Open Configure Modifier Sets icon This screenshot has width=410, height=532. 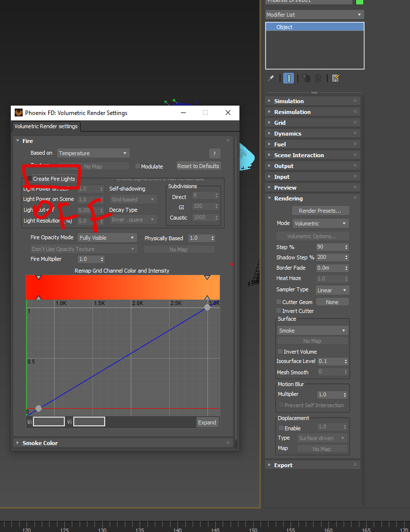(335, 79)
